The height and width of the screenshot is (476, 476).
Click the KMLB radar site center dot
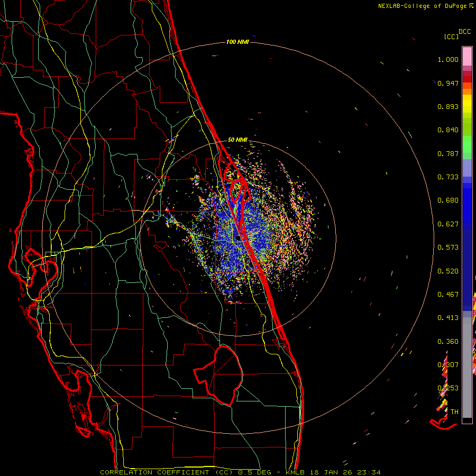238,239
